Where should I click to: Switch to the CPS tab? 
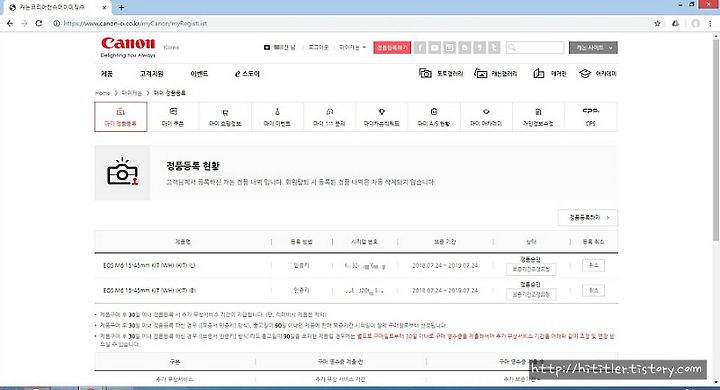[x=591, y=117]
